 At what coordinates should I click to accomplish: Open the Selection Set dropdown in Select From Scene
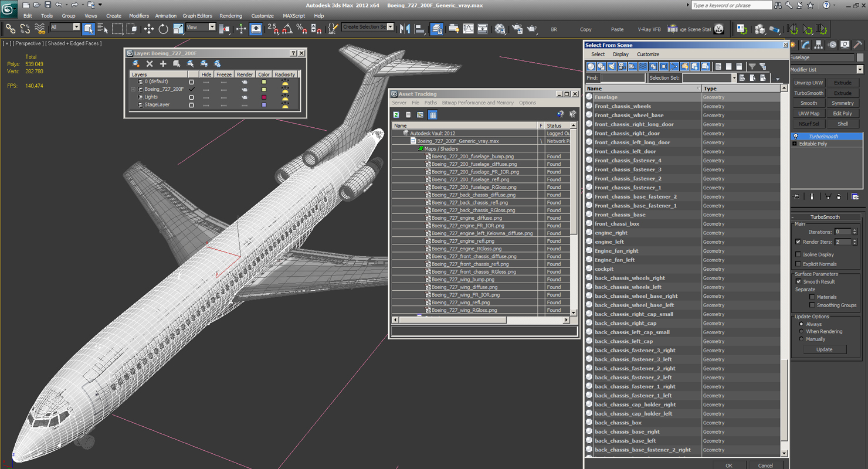(x=733, y=78)
